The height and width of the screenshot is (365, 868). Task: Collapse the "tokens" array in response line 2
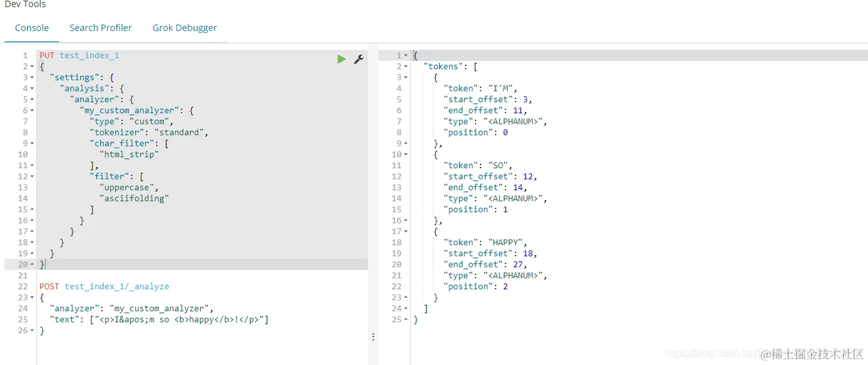(405, 67)
